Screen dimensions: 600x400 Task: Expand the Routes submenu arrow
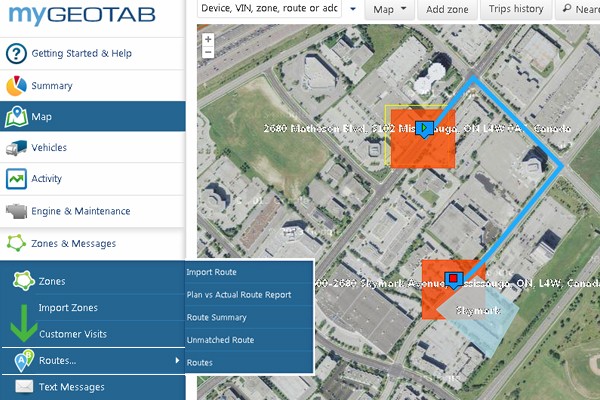click(177, 360)
